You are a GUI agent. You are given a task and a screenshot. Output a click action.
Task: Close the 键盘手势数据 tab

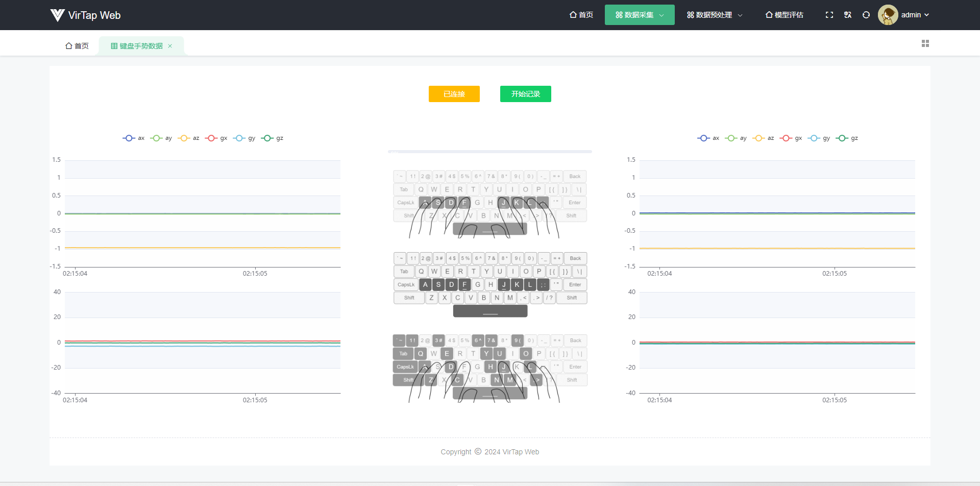(x=170, y=46)
